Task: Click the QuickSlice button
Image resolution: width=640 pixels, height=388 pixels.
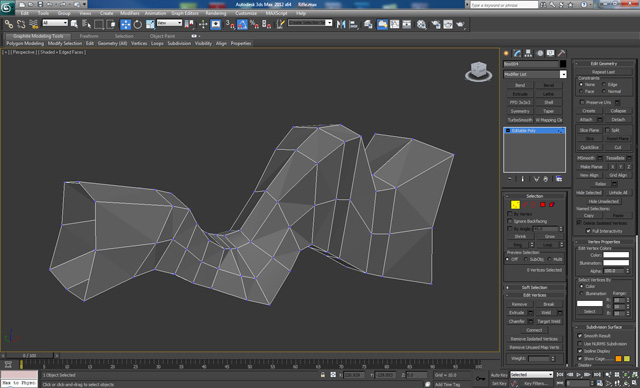Action: [589, 147]
